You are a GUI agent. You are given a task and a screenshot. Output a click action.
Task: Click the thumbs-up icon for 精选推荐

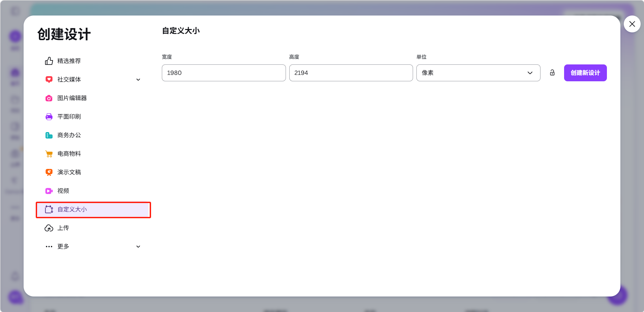pos(49,61)
